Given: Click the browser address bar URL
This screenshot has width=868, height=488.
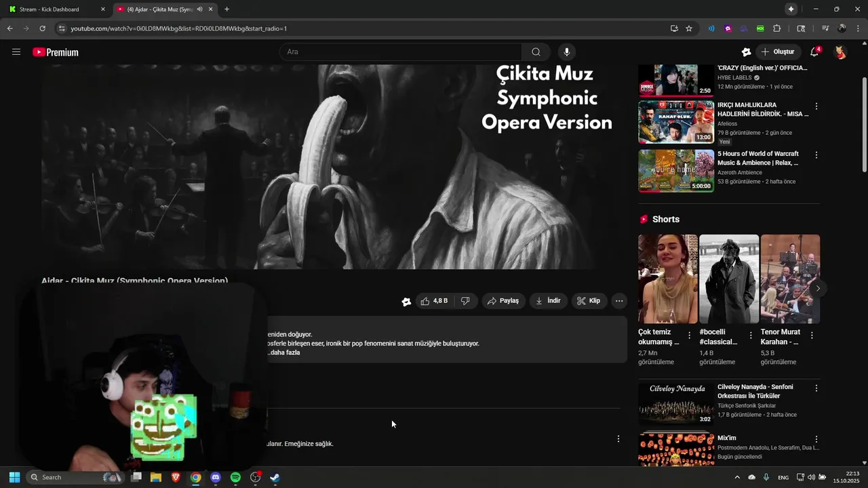Looking at the screenshot, I should point(179,28).
